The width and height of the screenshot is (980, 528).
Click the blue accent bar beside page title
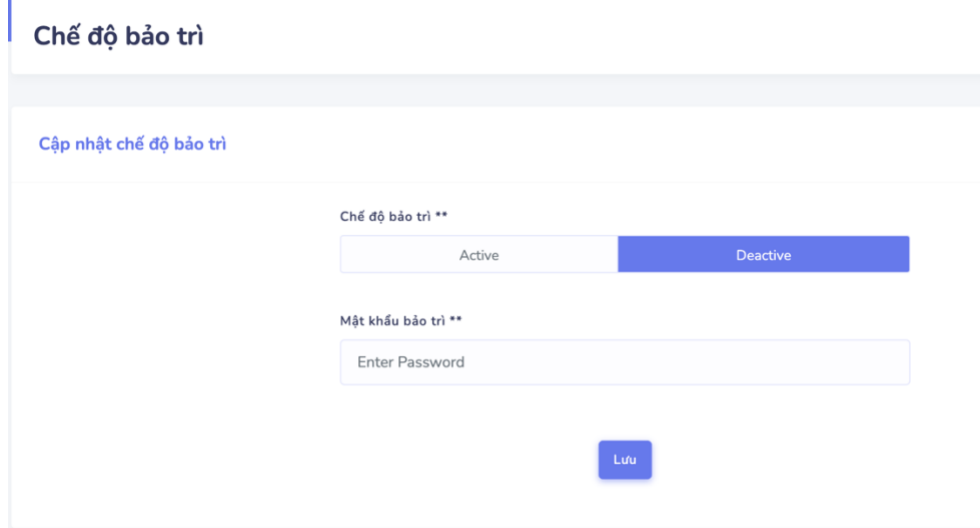9,20
